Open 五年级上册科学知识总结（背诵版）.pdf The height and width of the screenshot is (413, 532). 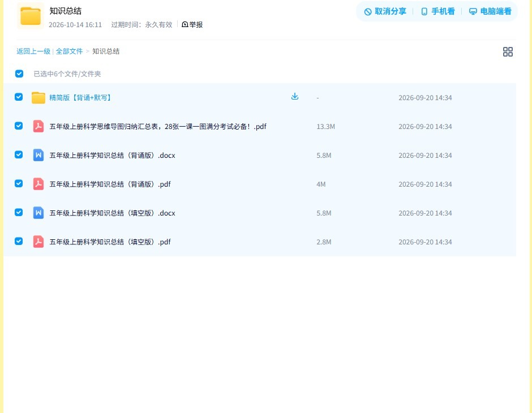[x=110, y=184]
